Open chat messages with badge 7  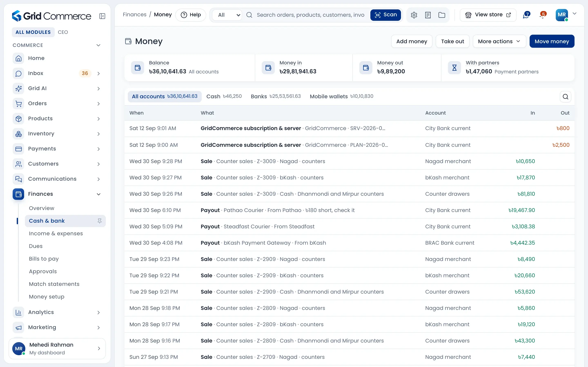526,15
